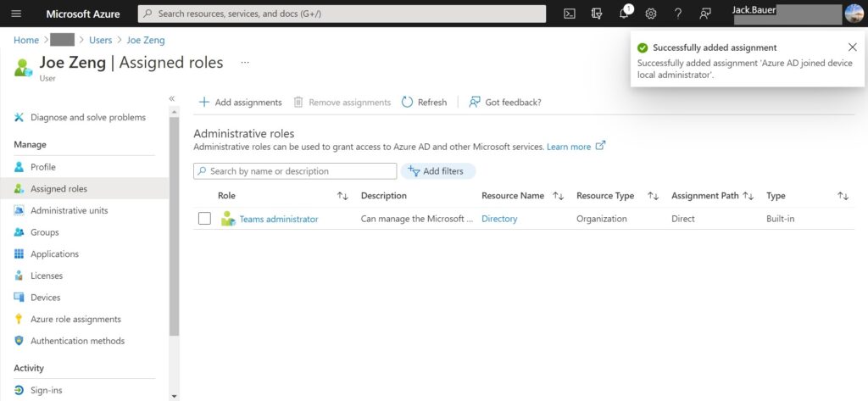The height and width of the screenshot is (401, 868).
Task: Open the Teams administrator role link
Action: click(x=279, y=219)
